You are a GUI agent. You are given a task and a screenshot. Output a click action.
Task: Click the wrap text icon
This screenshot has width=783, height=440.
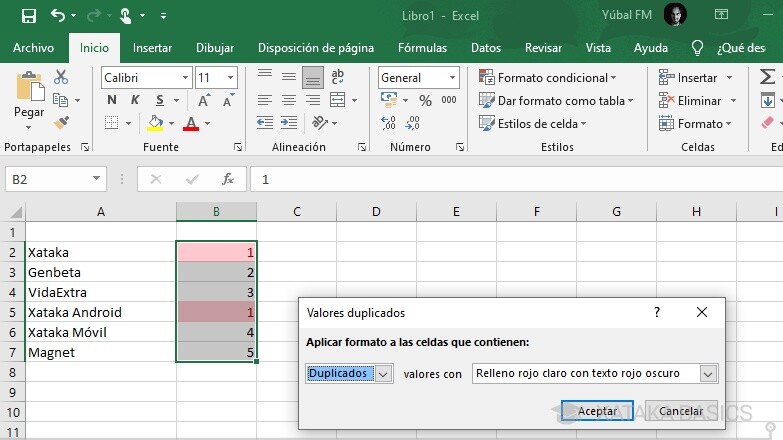(x=338, y=77)
